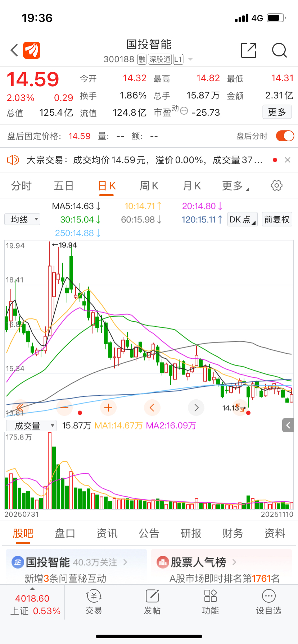298x644 pixels.
Task: Tap the L1 data level badge
Action: click(x=178, y=59)
